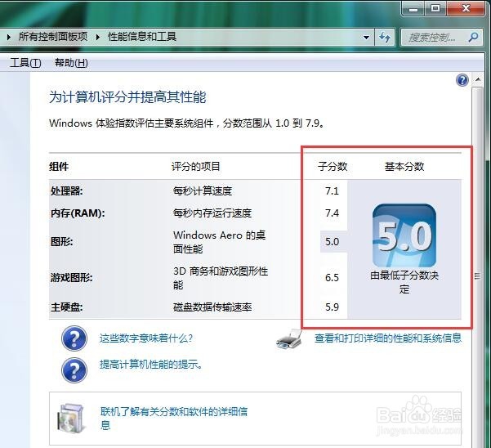Click the 由最低子分数决定 caption

coord(404,282)
